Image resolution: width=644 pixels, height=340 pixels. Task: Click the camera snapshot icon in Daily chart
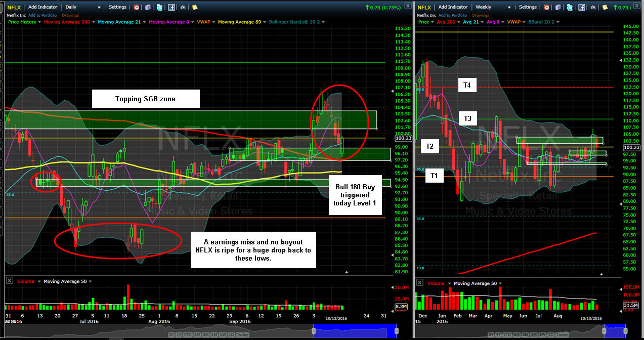pyautogui.click(x=183, y=7)
